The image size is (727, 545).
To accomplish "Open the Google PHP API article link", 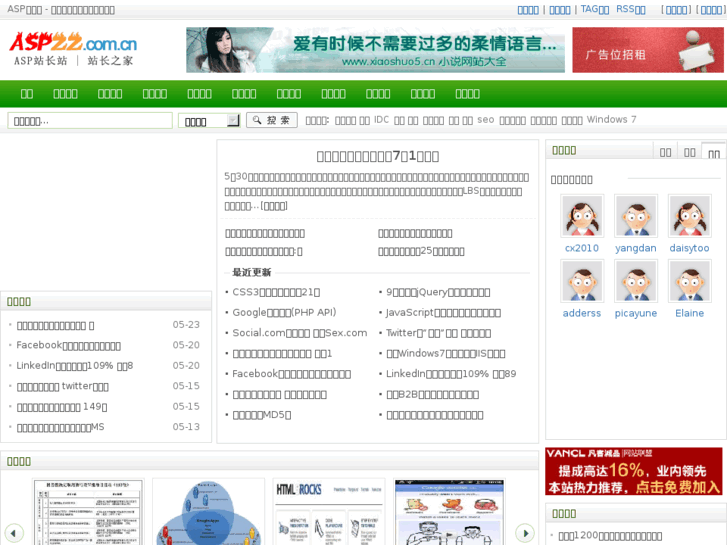I will (x=284, y=313).
